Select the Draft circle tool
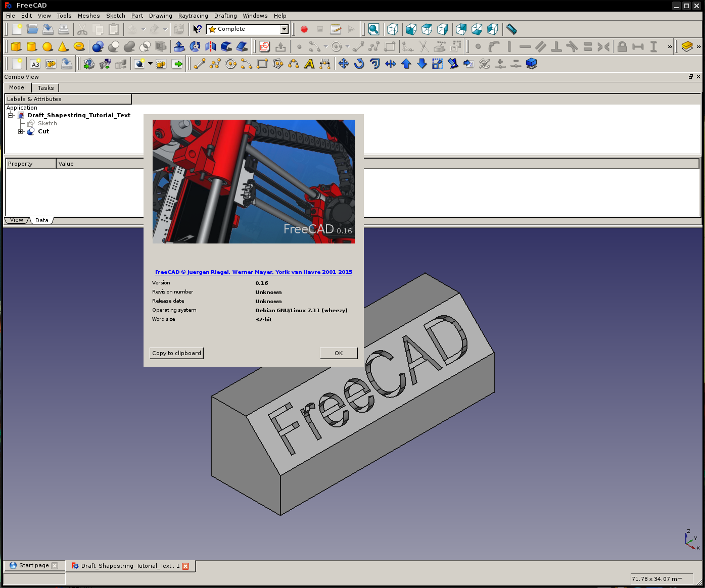Viewport: 705px width, 588px height. [x=231, y=64]
